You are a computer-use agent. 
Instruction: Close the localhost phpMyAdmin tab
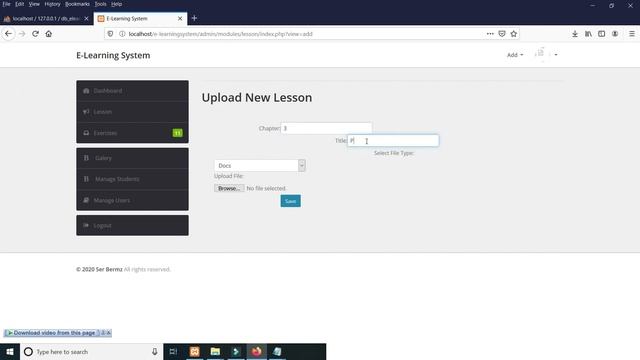point(86,18)
